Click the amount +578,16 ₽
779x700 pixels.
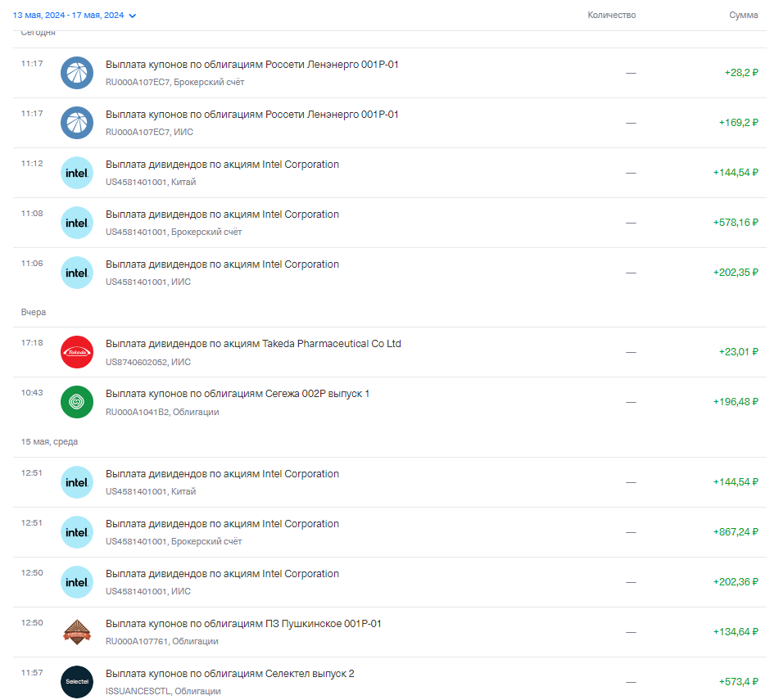(736, 223)
